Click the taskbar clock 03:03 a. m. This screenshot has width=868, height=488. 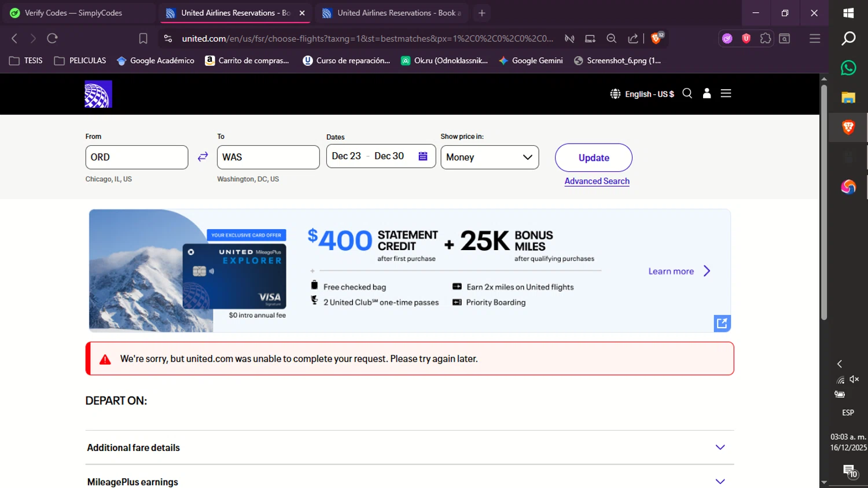click(848, 436)
